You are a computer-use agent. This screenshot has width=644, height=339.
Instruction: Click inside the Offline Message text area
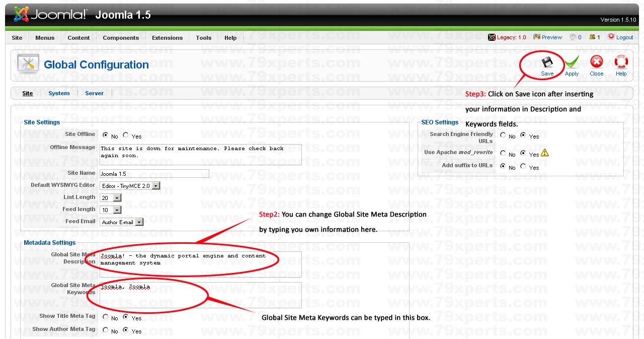tap(201, 154)
